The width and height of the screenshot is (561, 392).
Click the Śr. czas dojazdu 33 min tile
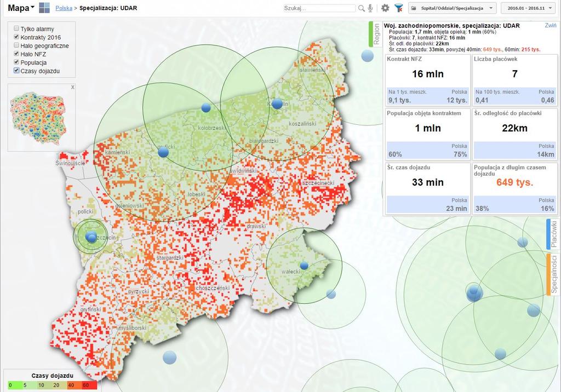pyautogui.click(x=428, y=188)
